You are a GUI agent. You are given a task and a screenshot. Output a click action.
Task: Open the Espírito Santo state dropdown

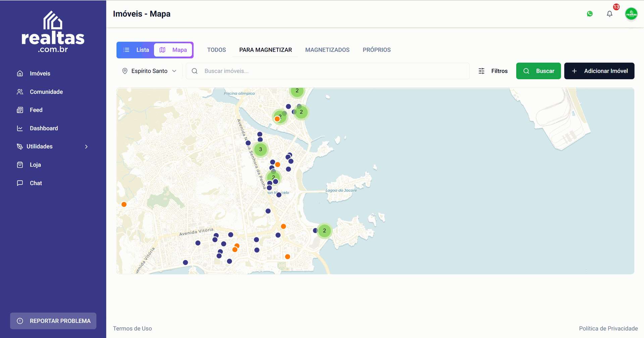coord(149,71)
